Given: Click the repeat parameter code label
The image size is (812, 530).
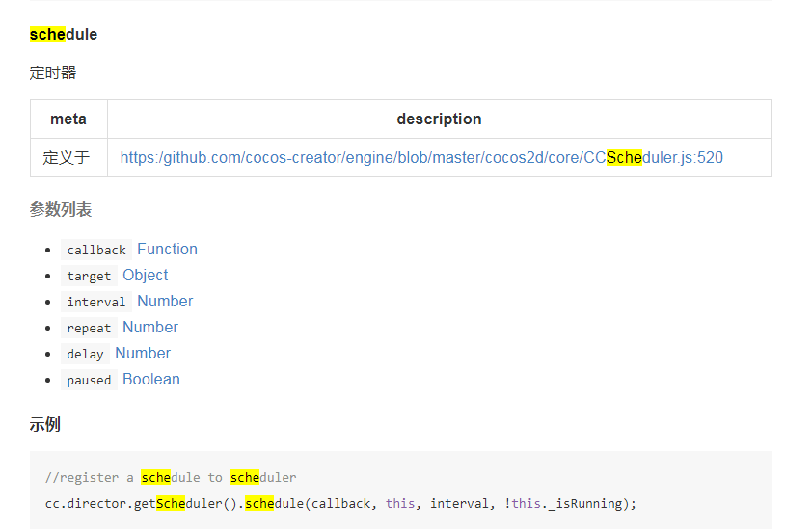Looking at the screenshot, I should click(89, 329).
